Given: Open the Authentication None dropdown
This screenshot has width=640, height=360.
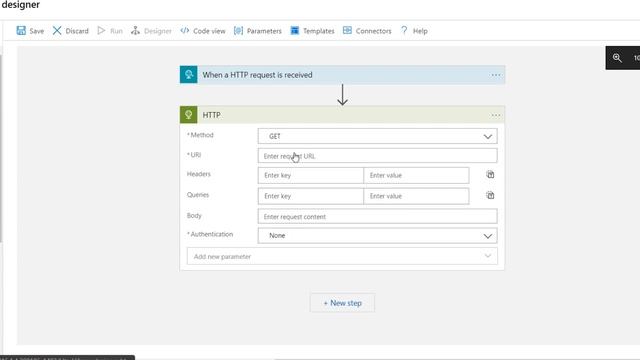Looking at the screenshot, I should [x=378, y=236].
